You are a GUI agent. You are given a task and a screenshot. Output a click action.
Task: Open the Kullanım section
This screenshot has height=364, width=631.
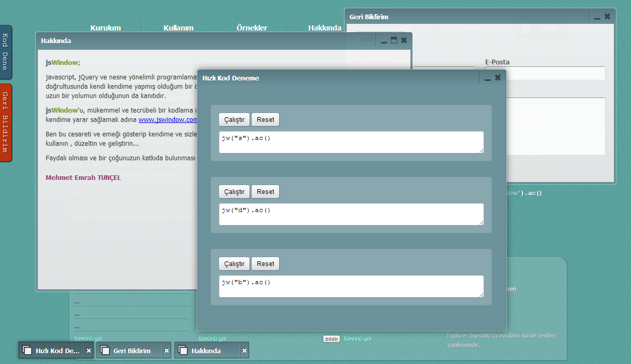[x=179, y=27]
